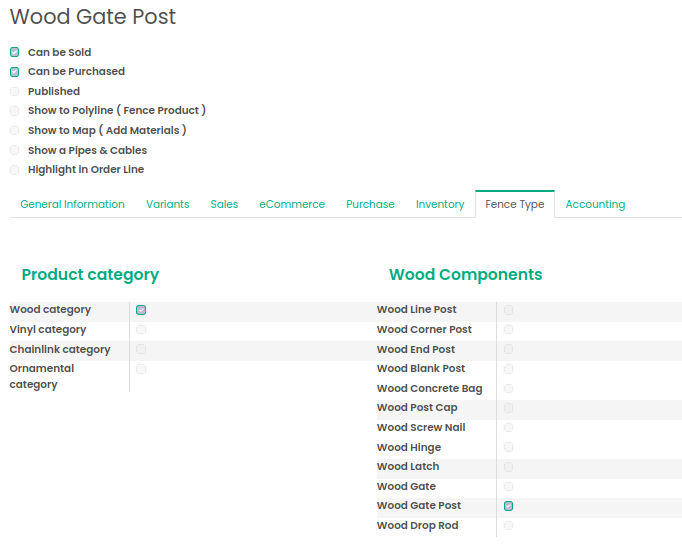The image size is (682, 549).
Task: Enable Show to Map (Add Materials)
Action: (x=15, y=130)
